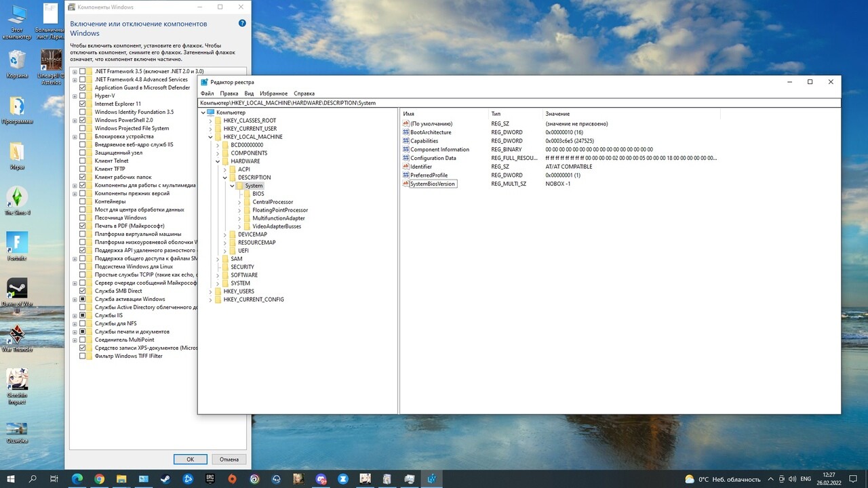Open Избранное menu in Registry Editor
This screenshot has width=868, height=488.
[x=273, y=94]
